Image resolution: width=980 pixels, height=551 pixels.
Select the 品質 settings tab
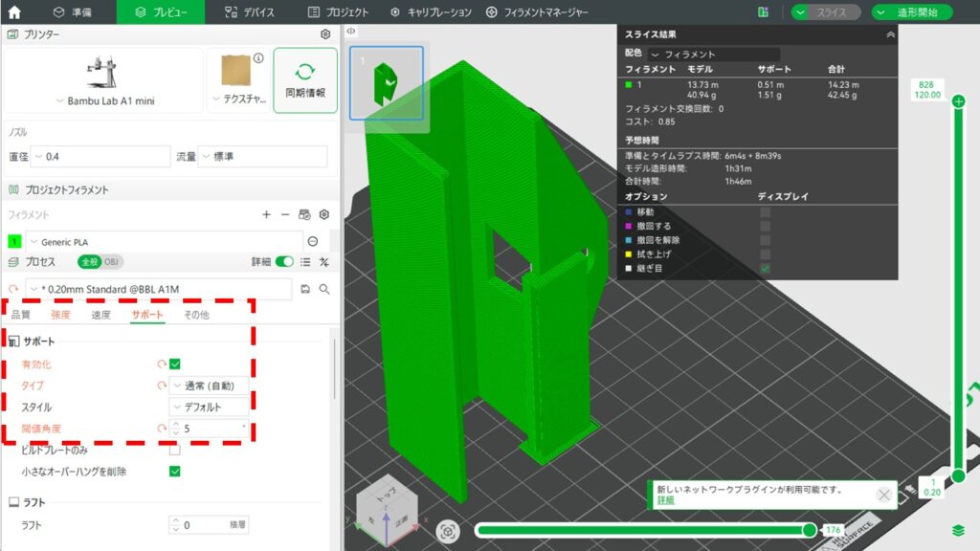pos(21,314)
